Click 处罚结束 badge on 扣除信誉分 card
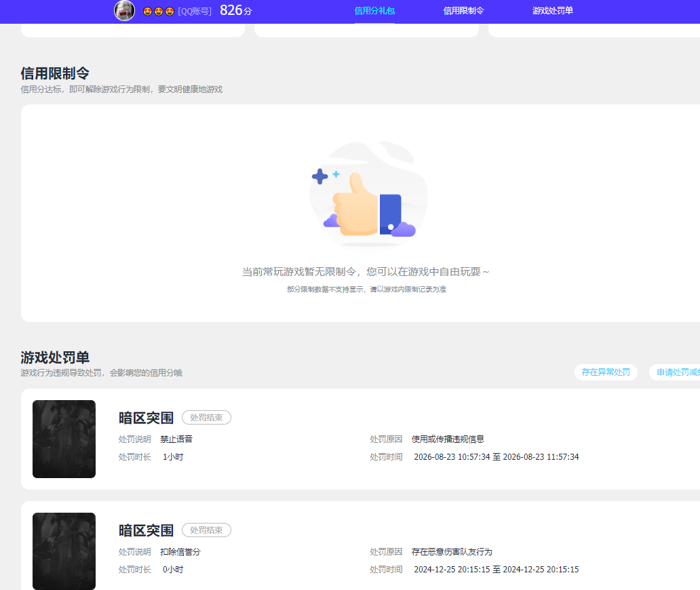 [206, 530]
